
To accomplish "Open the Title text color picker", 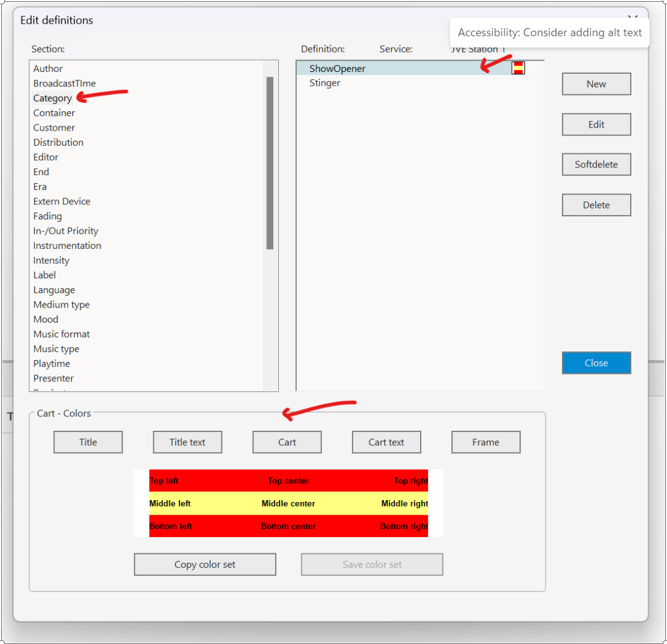I will click(x=188, y=442).
